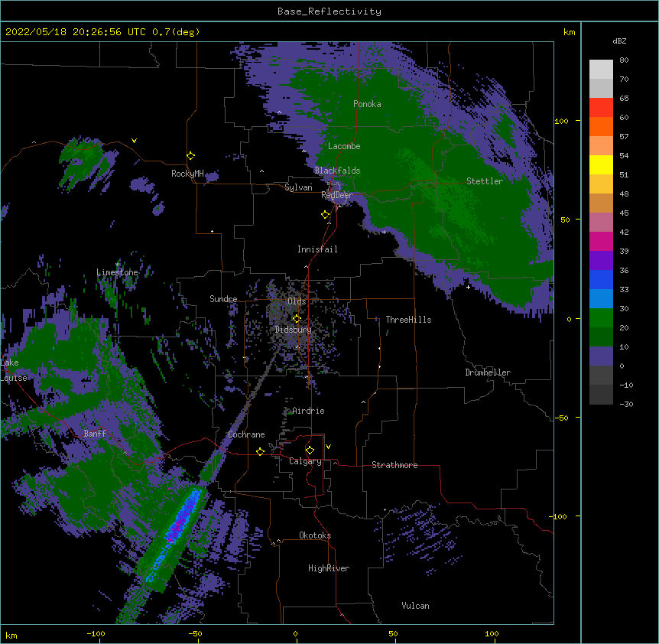The width and height of the screenshot is (659, 644).
Task: Click the Limestone label
Action: (x=117, y=272)
